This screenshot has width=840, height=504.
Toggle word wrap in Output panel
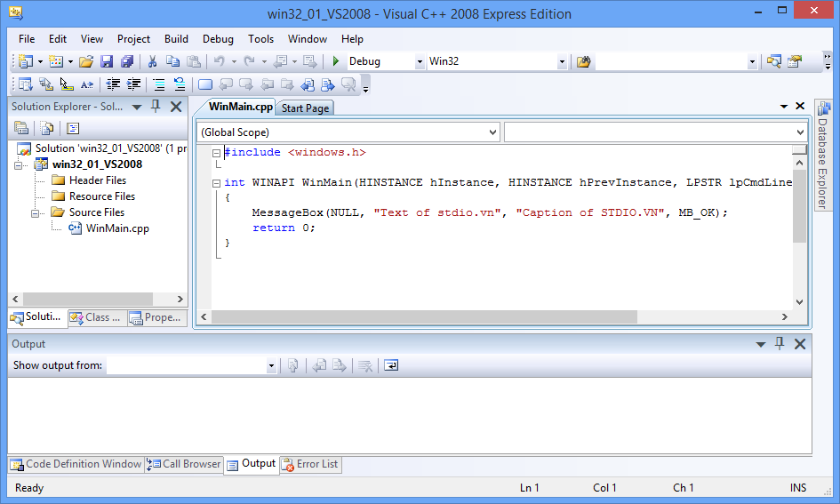point(391,365)
